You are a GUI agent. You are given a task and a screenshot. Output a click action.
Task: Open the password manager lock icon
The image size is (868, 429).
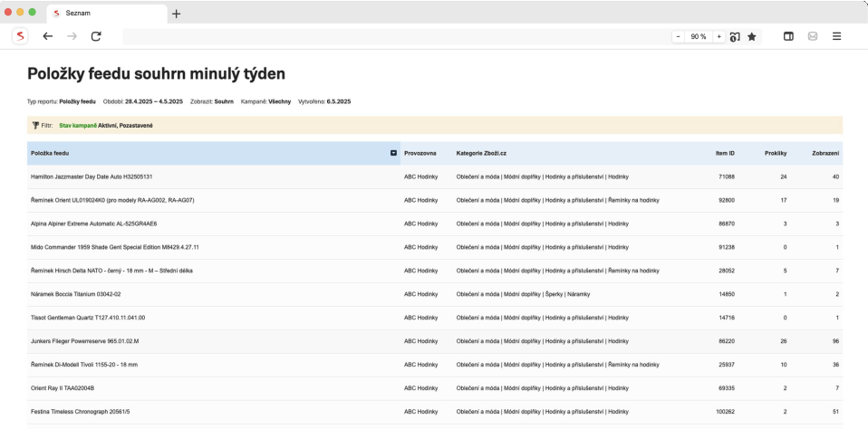(735, 36)
